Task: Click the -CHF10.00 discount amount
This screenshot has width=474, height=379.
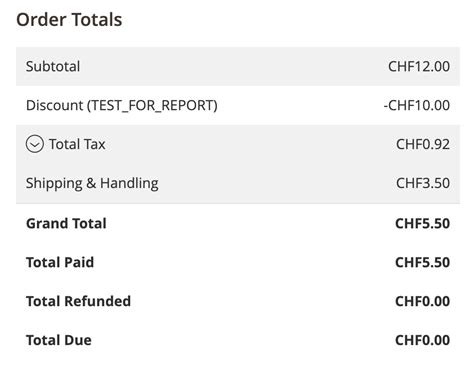Action: click(x=416, y=105)
